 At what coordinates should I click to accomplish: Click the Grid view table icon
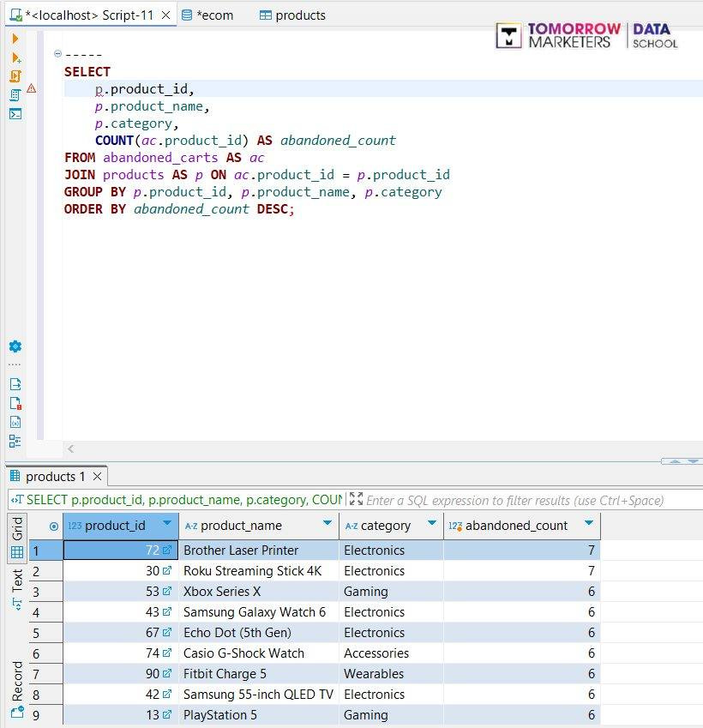point(17,552)
